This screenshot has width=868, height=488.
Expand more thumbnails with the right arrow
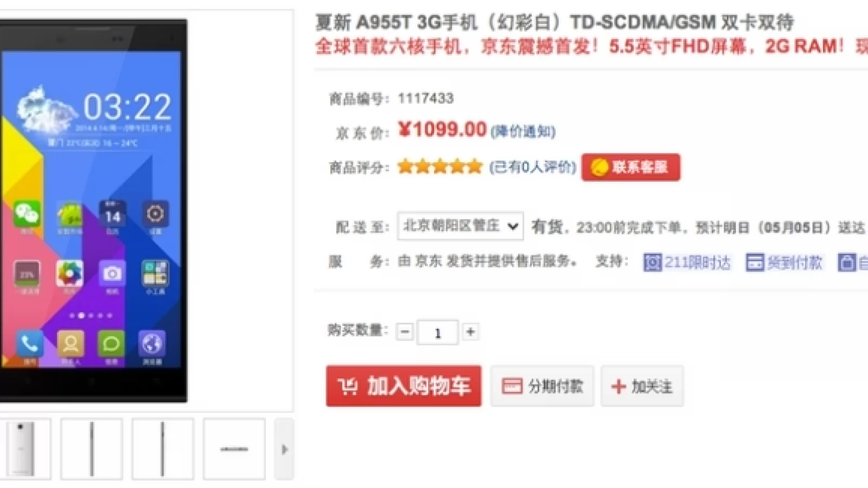point(284,450)
